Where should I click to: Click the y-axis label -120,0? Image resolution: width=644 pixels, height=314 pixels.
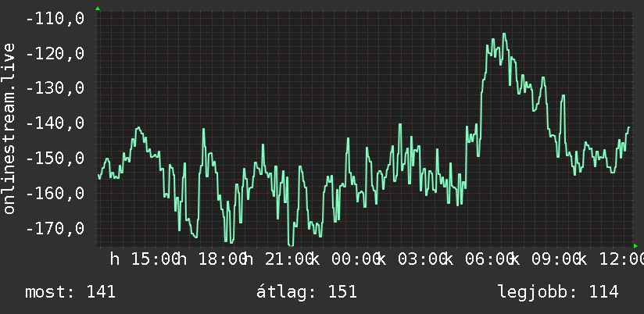[x=55, y=54]
